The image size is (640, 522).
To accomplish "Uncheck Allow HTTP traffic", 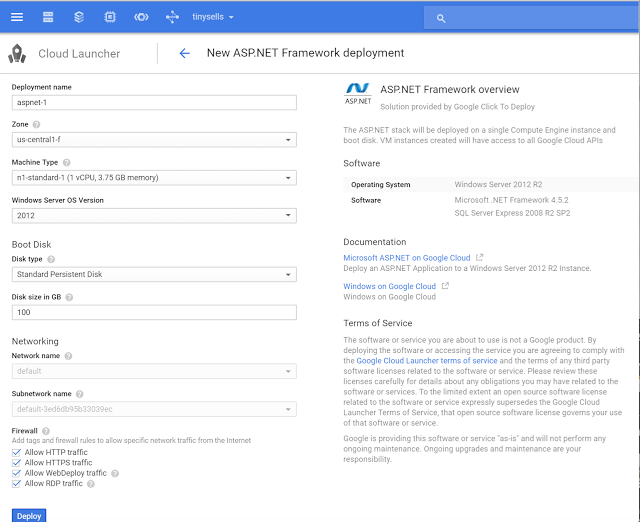I will point(16,452).
